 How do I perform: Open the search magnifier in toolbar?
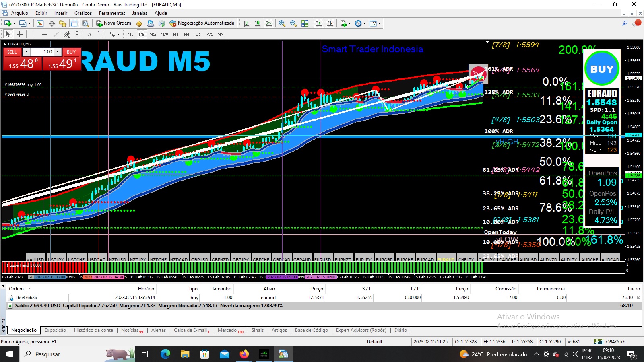point(625,23)
